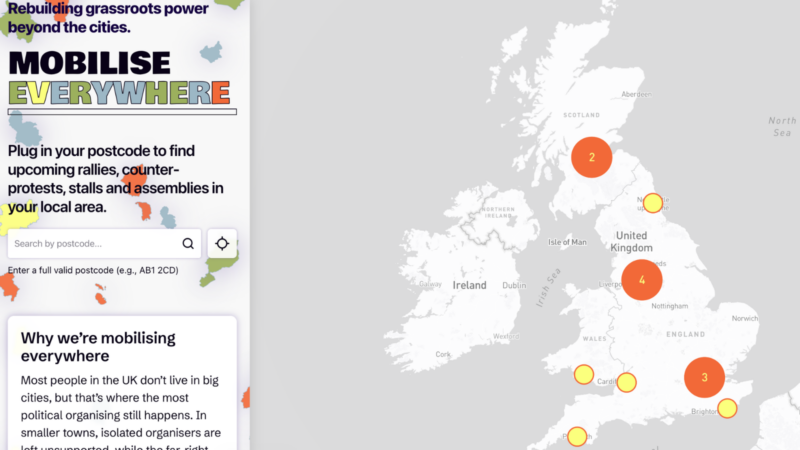Select the orange cluster marked 3
The width and height of the screenshot is (800, 450).
(704, 377)
